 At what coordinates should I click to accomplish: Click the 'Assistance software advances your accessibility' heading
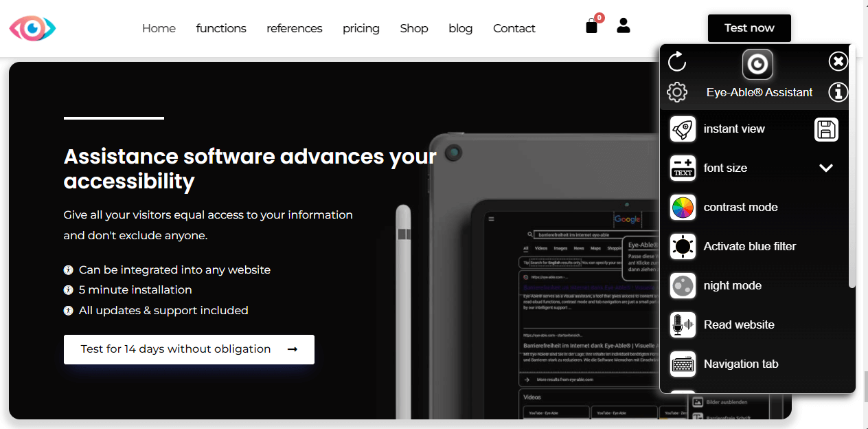250,168
